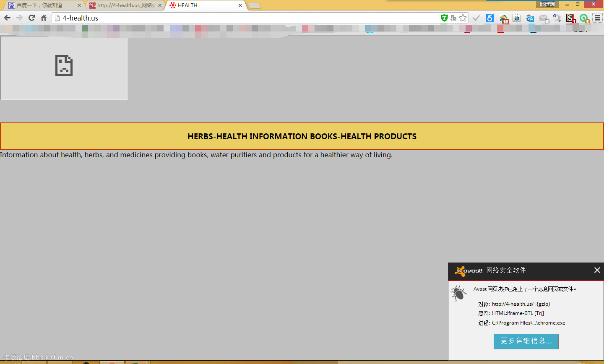Image resolution: width=604 pixels, height=364 pixels.
Task: Go to the home page
Action: point(44,18)
